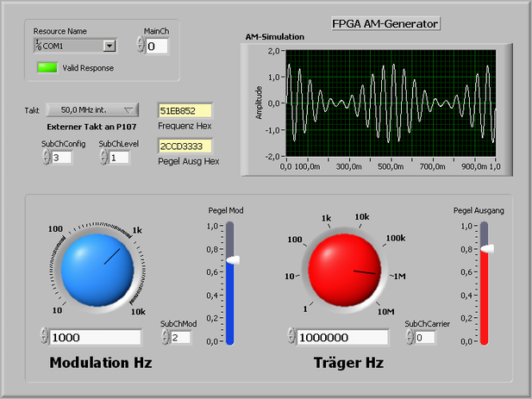532x399 pixels.
Task: Click the blue Modulation knob
Action: point(97,270)
